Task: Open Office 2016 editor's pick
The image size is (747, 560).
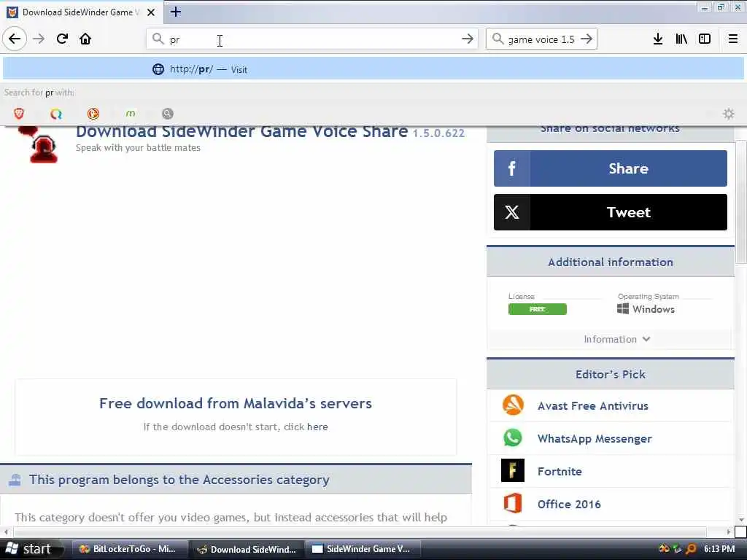Action: coord(569,505)
